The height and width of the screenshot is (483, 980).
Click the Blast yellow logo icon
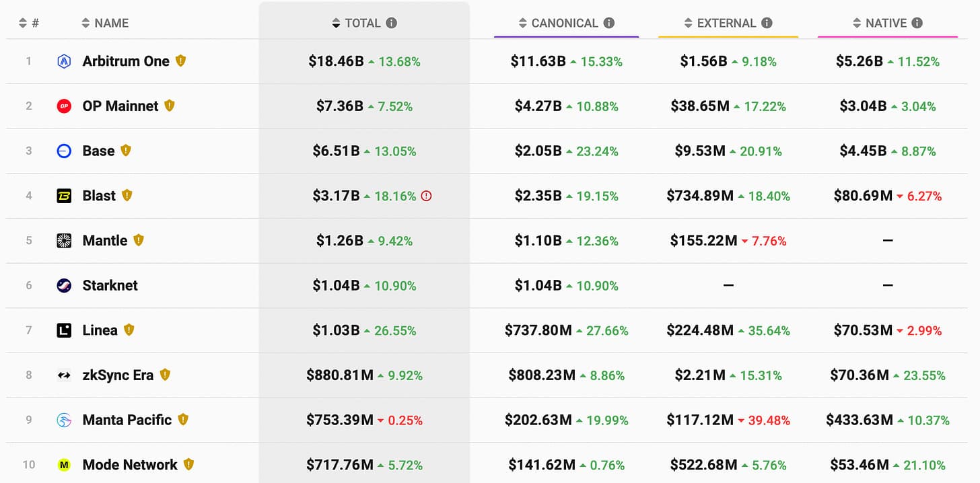click(x=64, y=196)
